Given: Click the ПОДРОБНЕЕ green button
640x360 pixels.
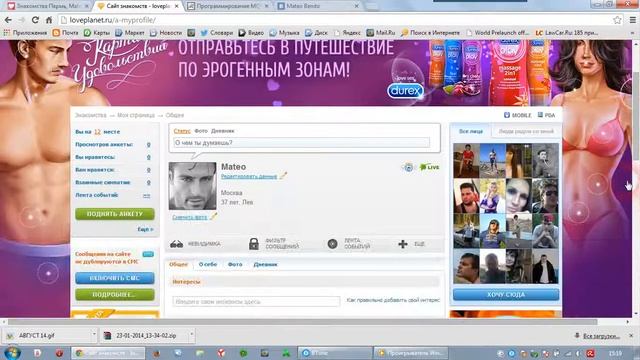Looking at the screenshot, I should pos(115,295).
